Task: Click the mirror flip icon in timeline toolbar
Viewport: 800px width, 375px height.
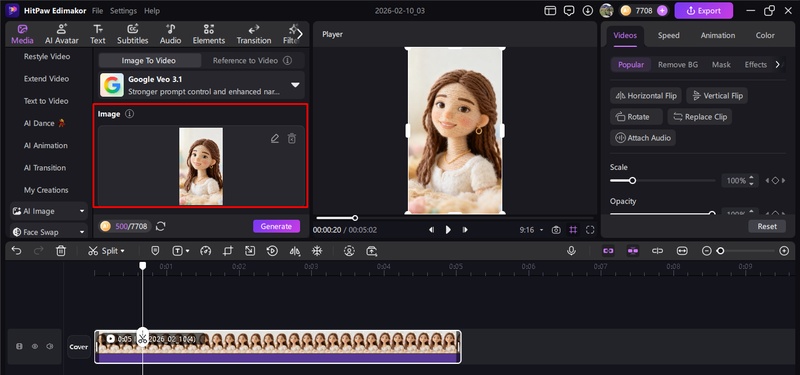Action: (x=294, y=251)
